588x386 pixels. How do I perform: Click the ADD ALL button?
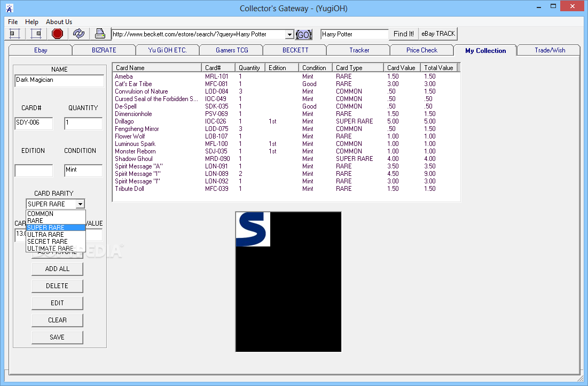57,269
